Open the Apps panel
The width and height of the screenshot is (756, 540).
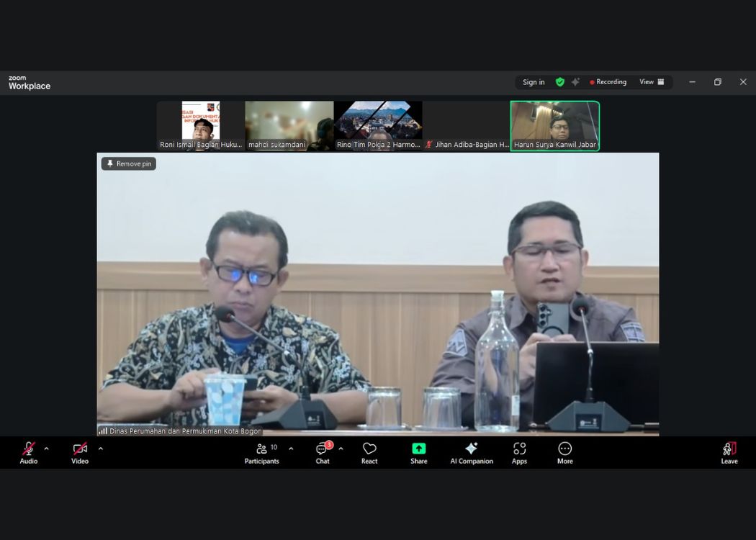[x=519, y=452]
